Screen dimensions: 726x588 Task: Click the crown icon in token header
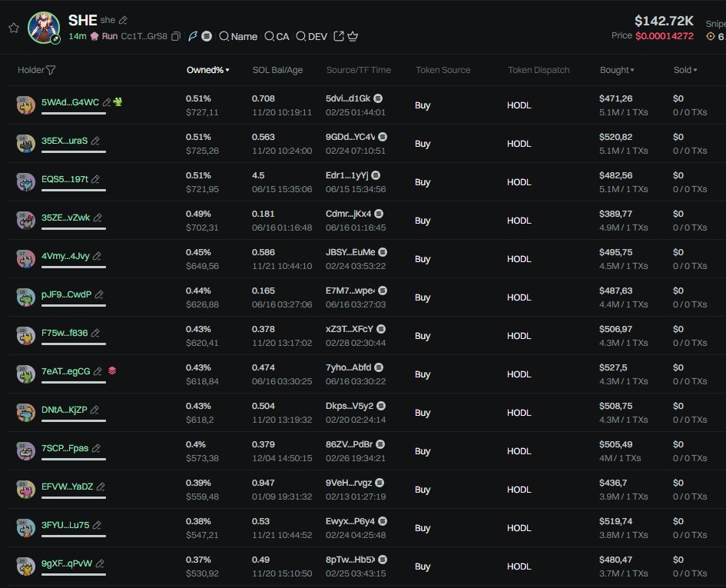tap(353, 36)
